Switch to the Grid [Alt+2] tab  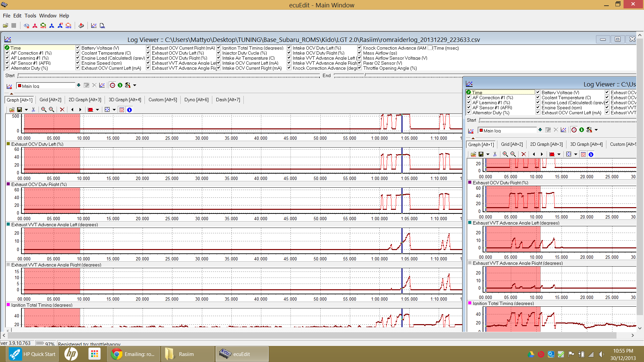coord(50,100)
